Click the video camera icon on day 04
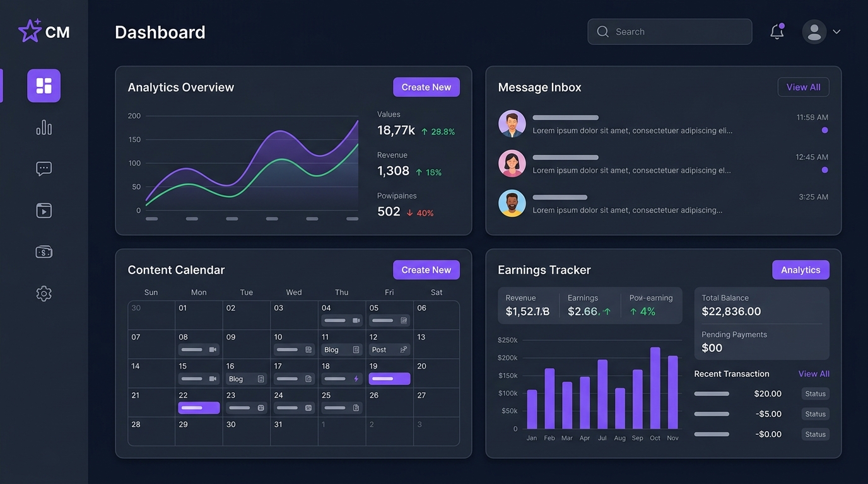Image resolution: width=868 pixels, height=484 pixels. tap(356, 321)
